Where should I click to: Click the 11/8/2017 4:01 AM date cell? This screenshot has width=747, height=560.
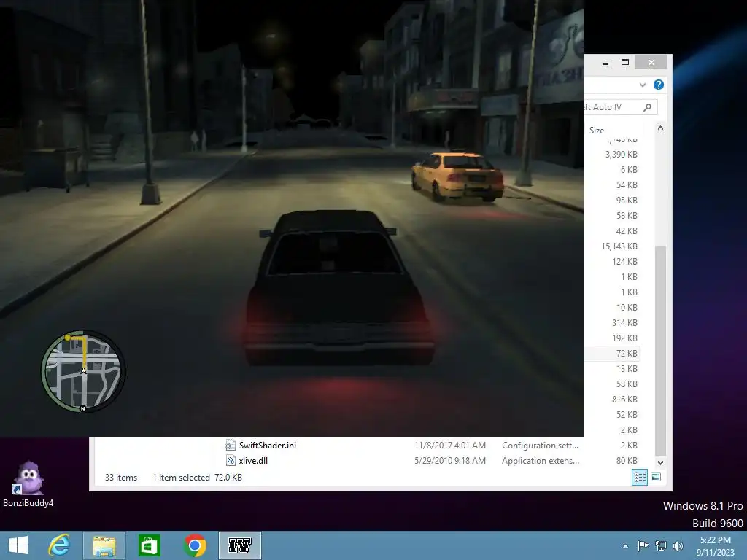pos(449,446)
